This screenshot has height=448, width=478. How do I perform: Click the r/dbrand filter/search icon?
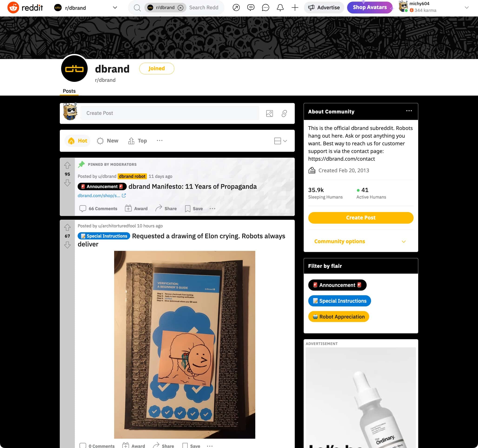(x=137, y=8)
